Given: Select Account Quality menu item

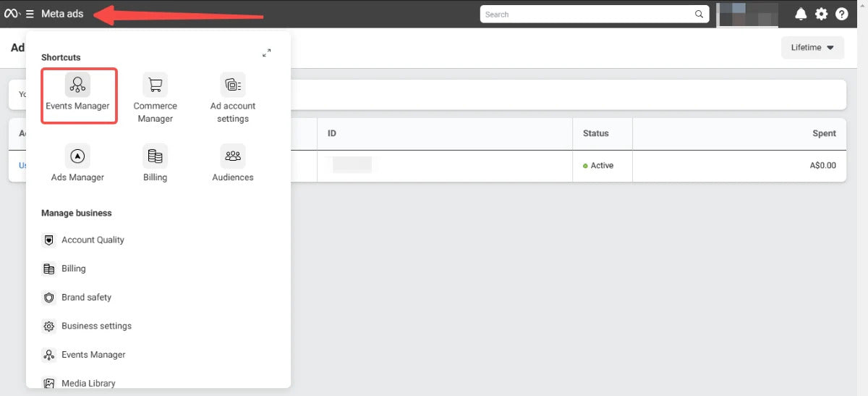Looking at the screenshot, I should (x=93, y=240).
